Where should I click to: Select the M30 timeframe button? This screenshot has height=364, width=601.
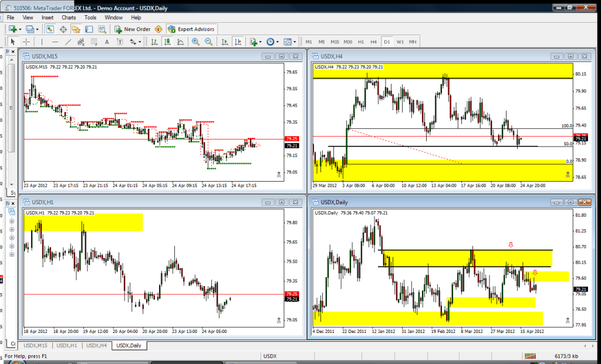click(x=347, y=42)
